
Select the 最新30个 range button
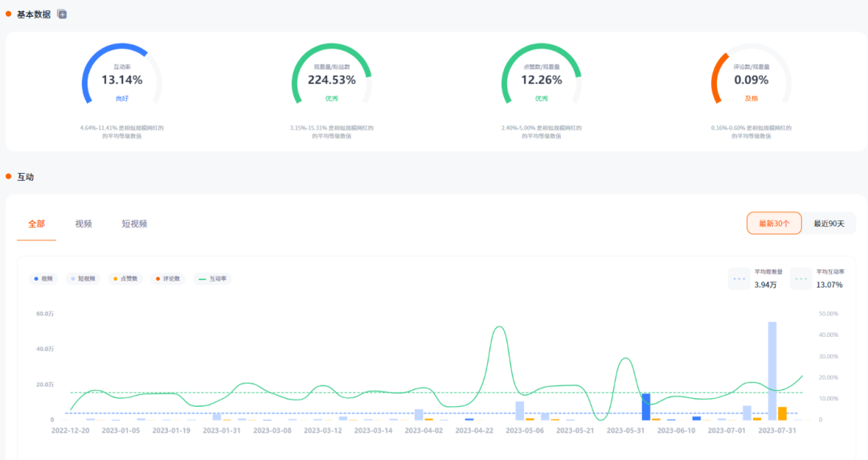coord(774,224)
